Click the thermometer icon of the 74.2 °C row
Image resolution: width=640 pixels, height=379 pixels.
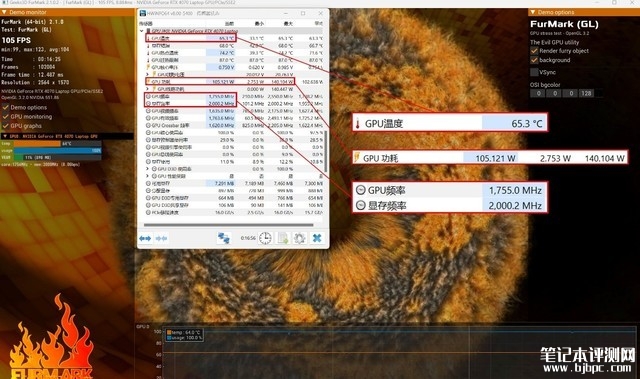click(148, 53)
